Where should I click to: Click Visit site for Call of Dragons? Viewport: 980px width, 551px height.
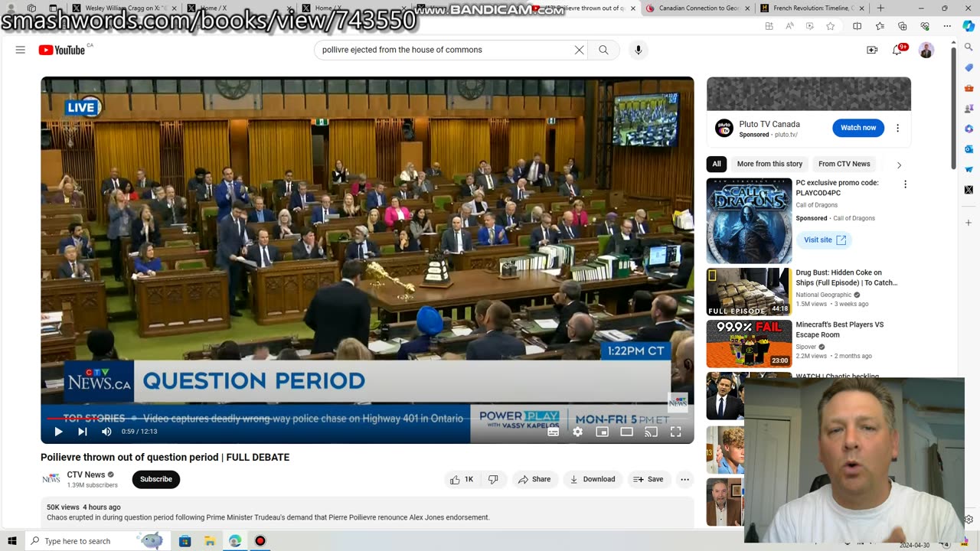pos(825,240)
